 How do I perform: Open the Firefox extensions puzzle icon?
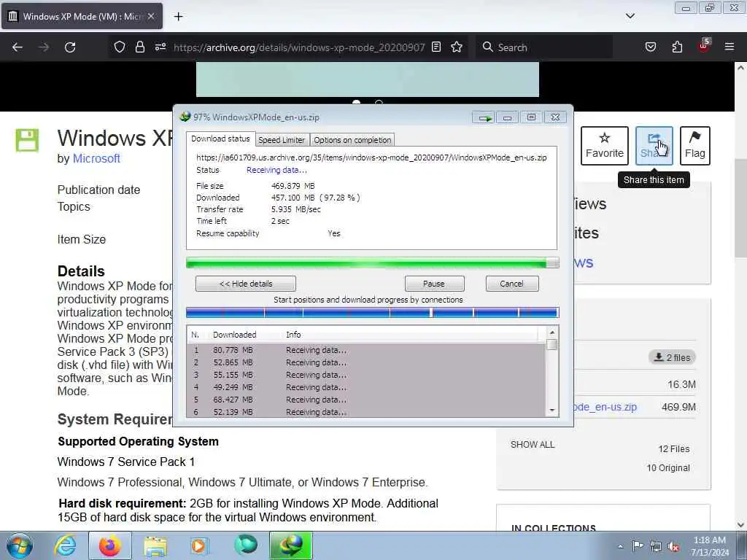[x=677, y=47]
